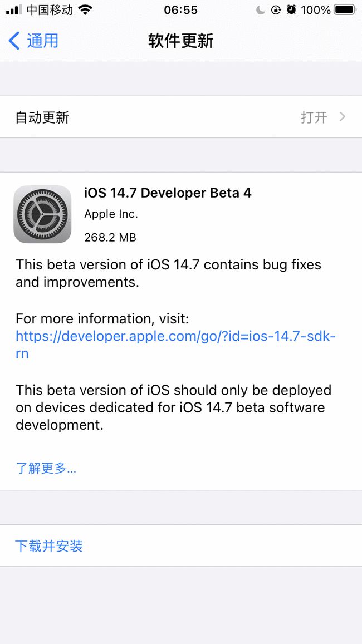Tap the iOS 14.7 Developer Beta 4 title
Viewport: 362px width, 644px height.
(167, 193)
